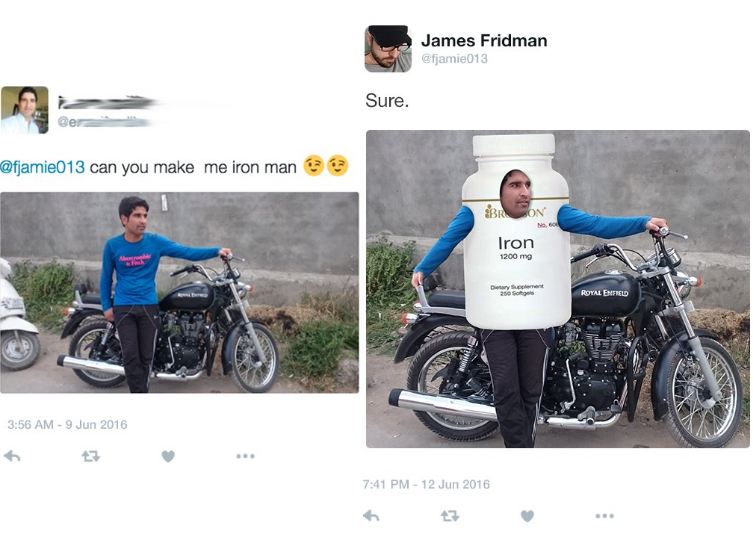Viewport: 753px width, 546px height.
Task: Click the blurred handle starting with @e
Action: [x=103, y=122]
